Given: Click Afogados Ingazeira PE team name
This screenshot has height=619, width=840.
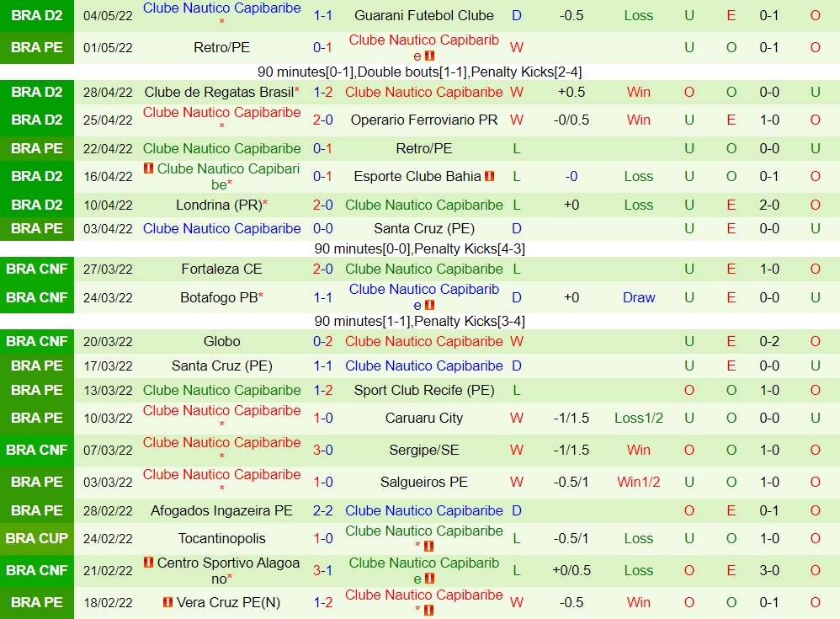Looking at the screenshot, I should pyautogui.click(x=222, y=510).
